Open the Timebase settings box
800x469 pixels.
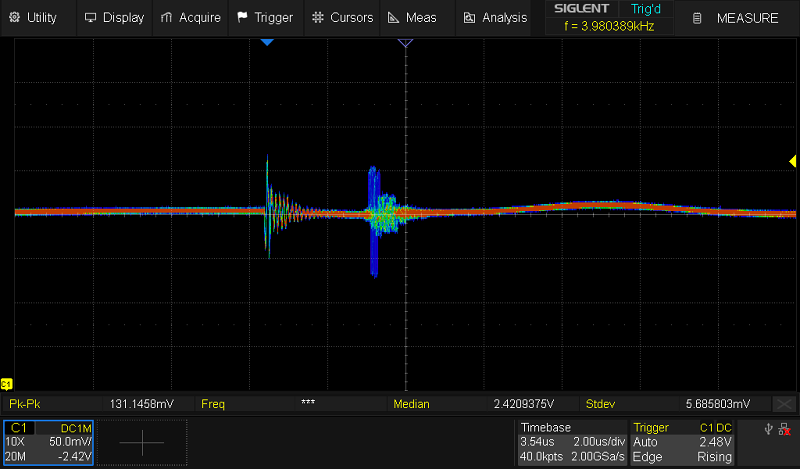[x=570, y=442]
